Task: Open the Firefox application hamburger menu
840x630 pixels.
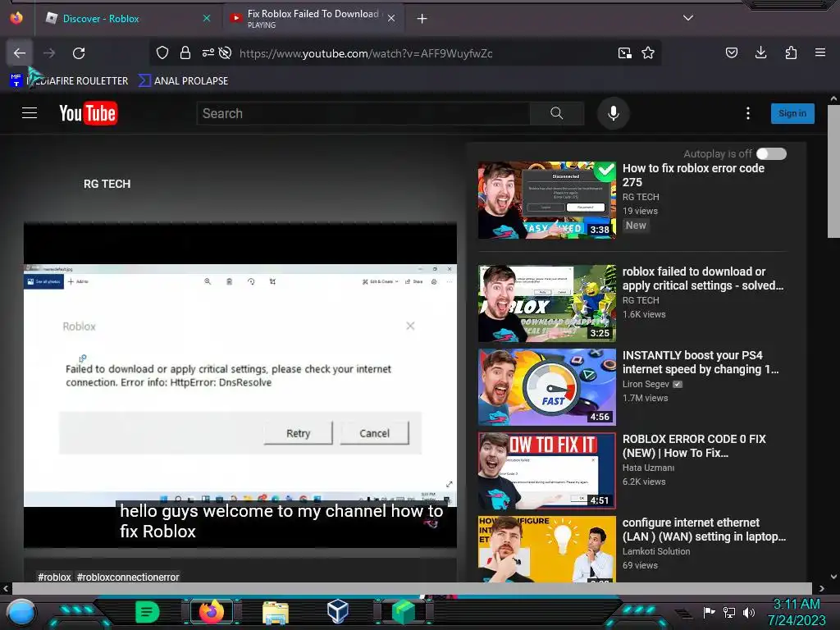Action: click(x=820, y=52)
